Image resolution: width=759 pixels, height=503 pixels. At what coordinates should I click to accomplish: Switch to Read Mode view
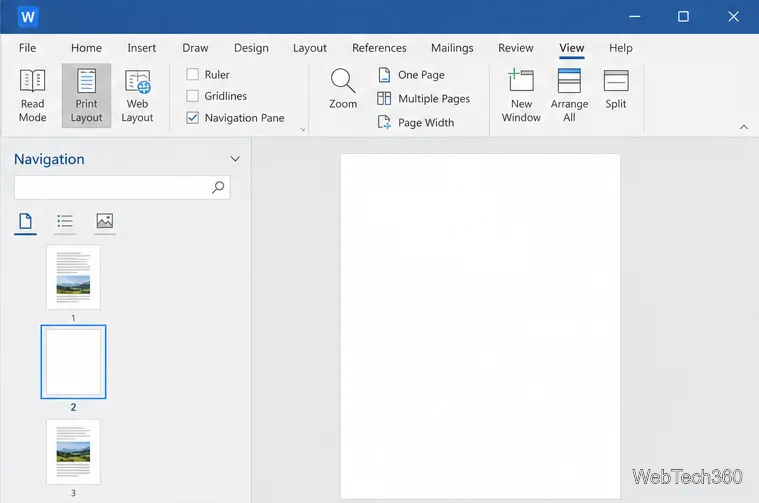pos(32,95)
